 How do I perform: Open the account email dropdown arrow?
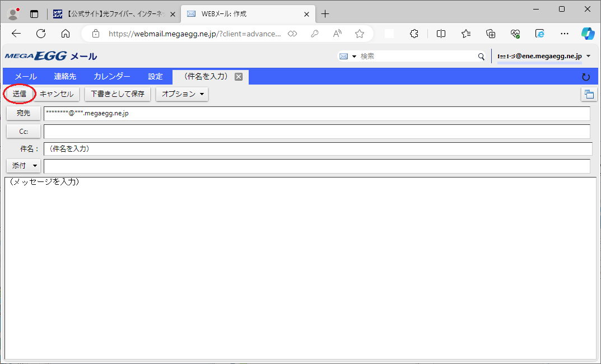point(588,56)
